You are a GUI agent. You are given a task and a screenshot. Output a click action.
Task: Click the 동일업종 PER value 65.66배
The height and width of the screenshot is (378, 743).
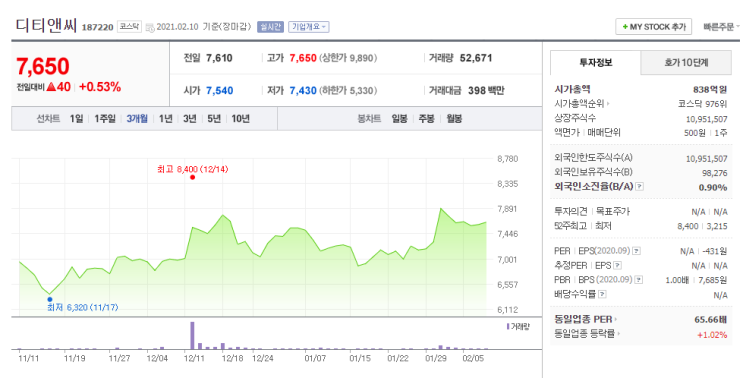(711, 320)
